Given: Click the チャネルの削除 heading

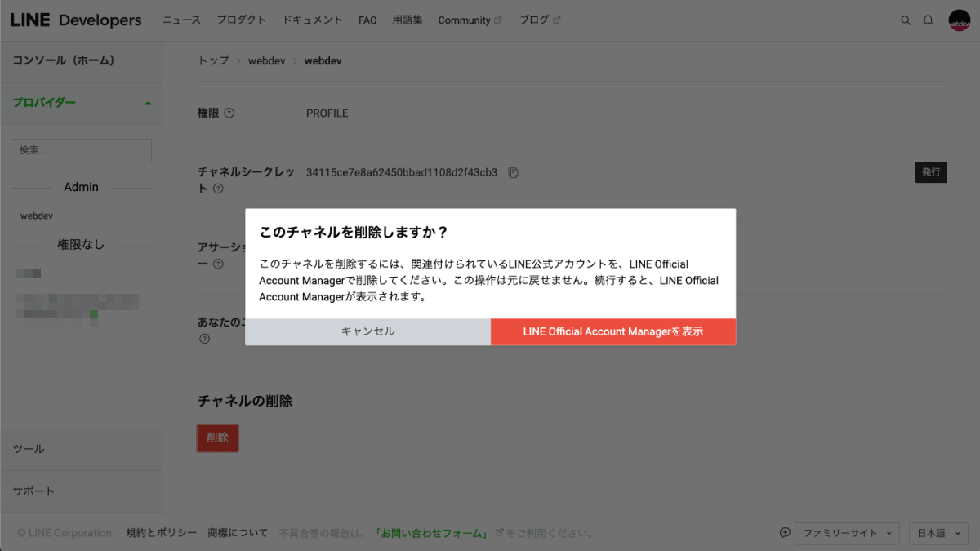Looking at the screenshot, I should click(x=245, y=401).
